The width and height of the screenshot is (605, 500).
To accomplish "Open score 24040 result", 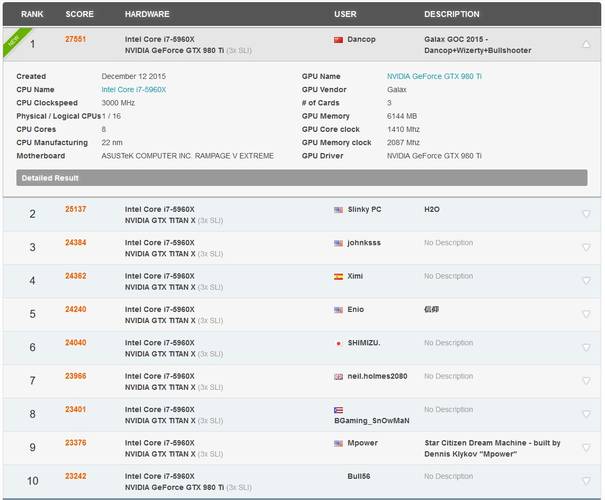I will [75, 343].
